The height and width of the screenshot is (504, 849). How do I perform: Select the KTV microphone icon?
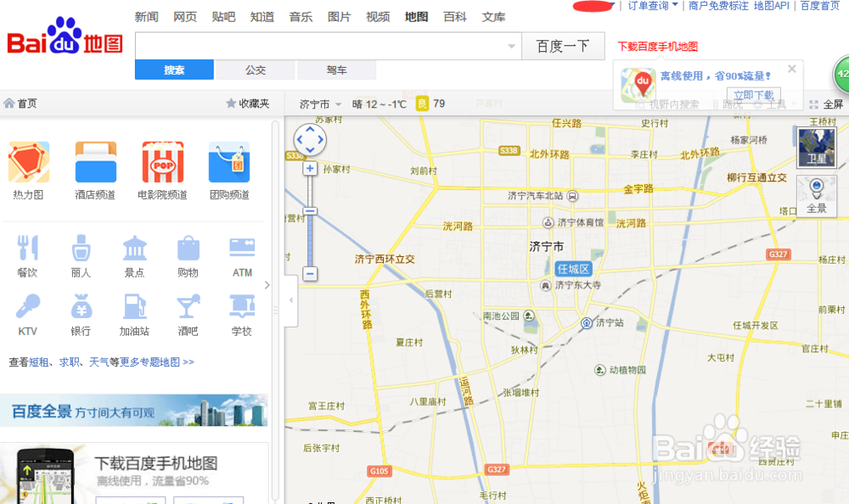[28, 305]
